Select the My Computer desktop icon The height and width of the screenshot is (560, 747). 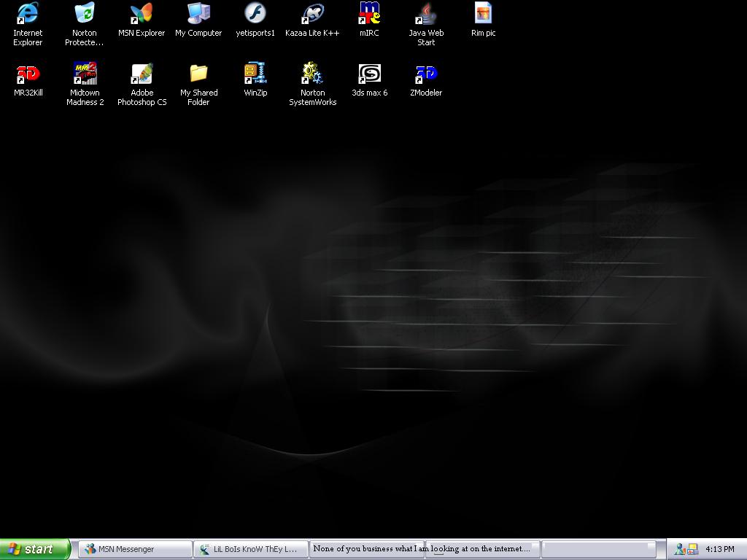(x=198, y=14)
